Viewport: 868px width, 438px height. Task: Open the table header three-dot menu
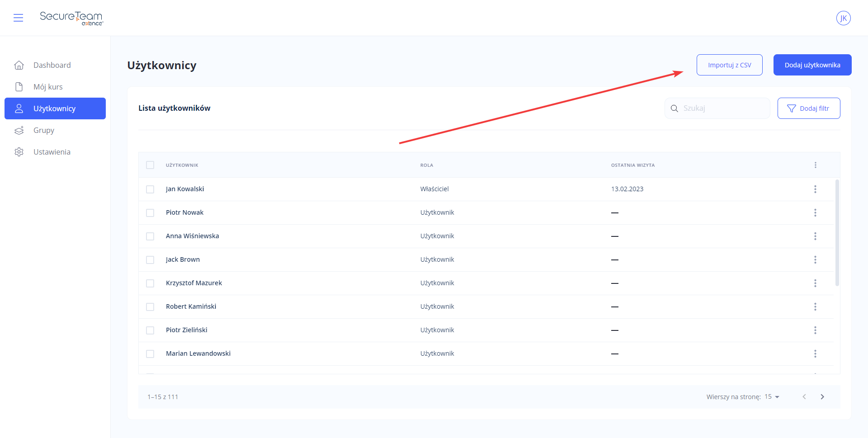[816, 165]
